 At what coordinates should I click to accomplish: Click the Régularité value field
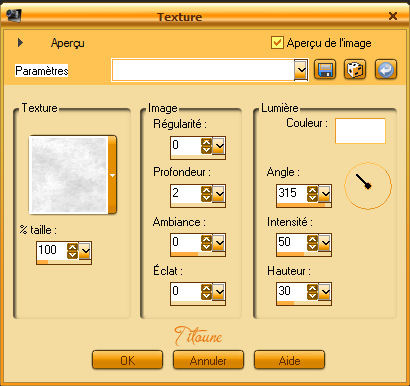186,145
